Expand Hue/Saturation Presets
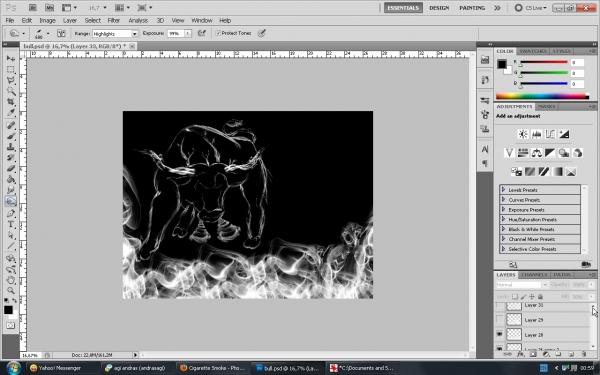 [x=503, y=219]
